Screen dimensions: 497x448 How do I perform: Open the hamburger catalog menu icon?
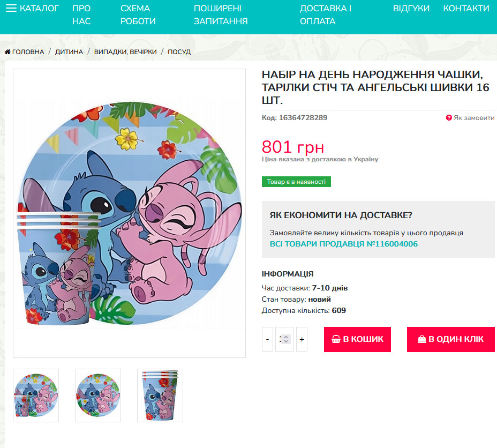(11, 9)
